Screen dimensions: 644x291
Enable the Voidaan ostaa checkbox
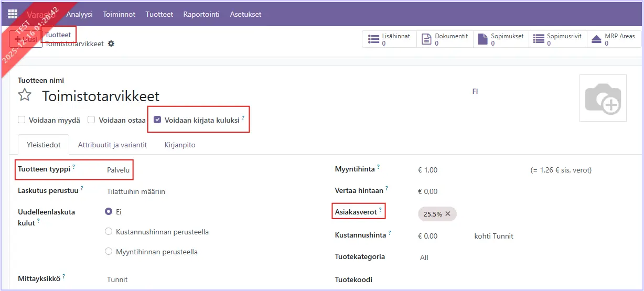[x=91, y=120]
